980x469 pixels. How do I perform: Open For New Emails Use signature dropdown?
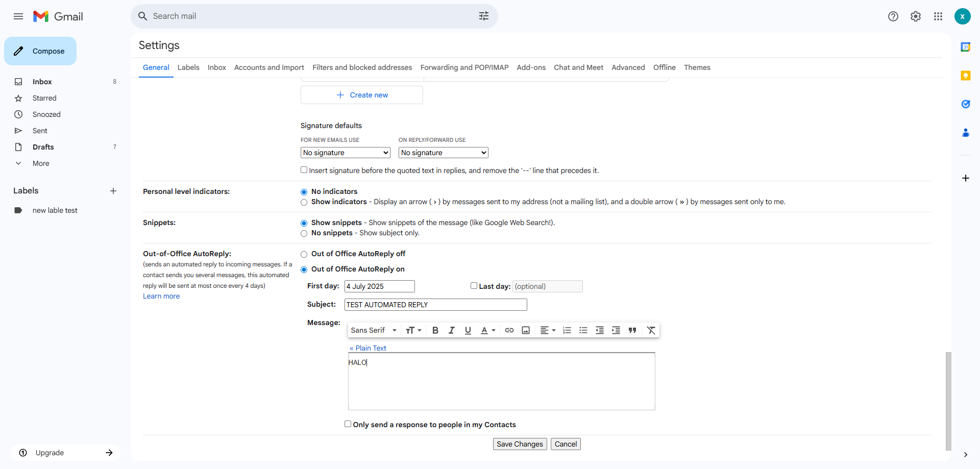click(x=346, y=153)
